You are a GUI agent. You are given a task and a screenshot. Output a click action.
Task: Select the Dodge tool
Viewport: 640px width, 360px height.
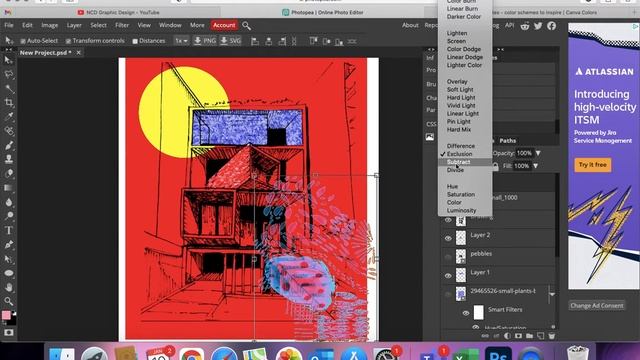tap(9, 216)
